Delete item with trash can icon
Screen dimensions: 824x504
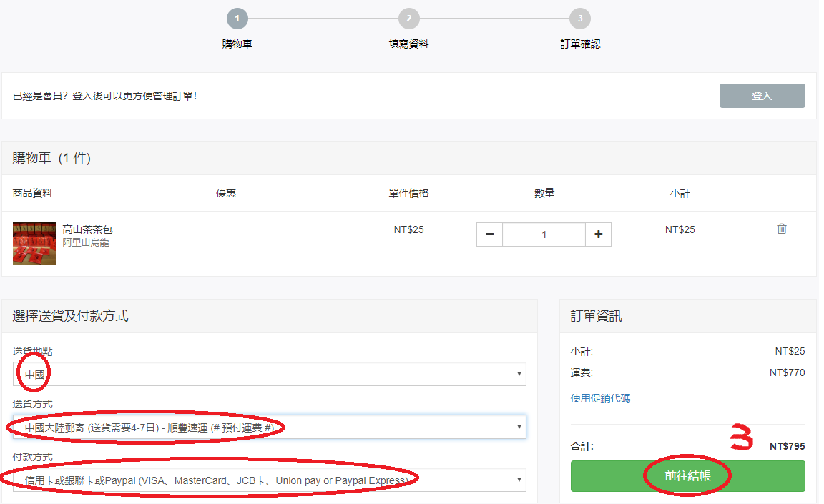tap(782, 229)
